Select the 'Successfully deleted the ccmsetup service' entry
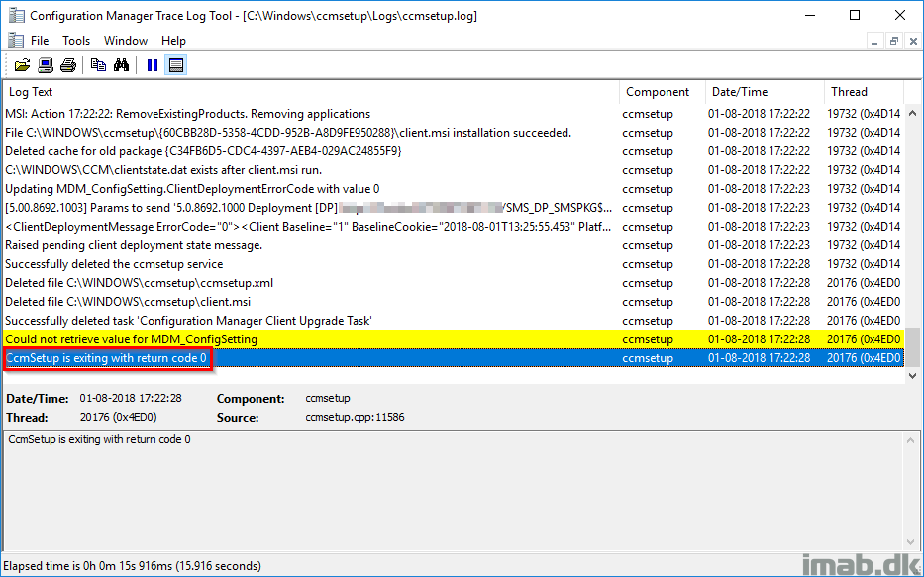Image resolution: width=924 pixels, height=577 pixels. (x=114, y=264)
